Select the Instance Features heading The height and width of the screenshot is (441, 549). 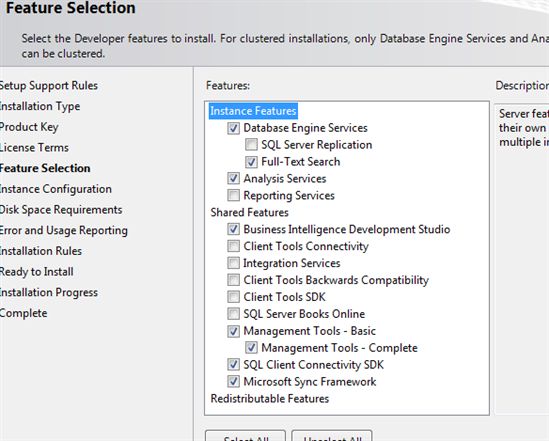(x=253, y=111)
